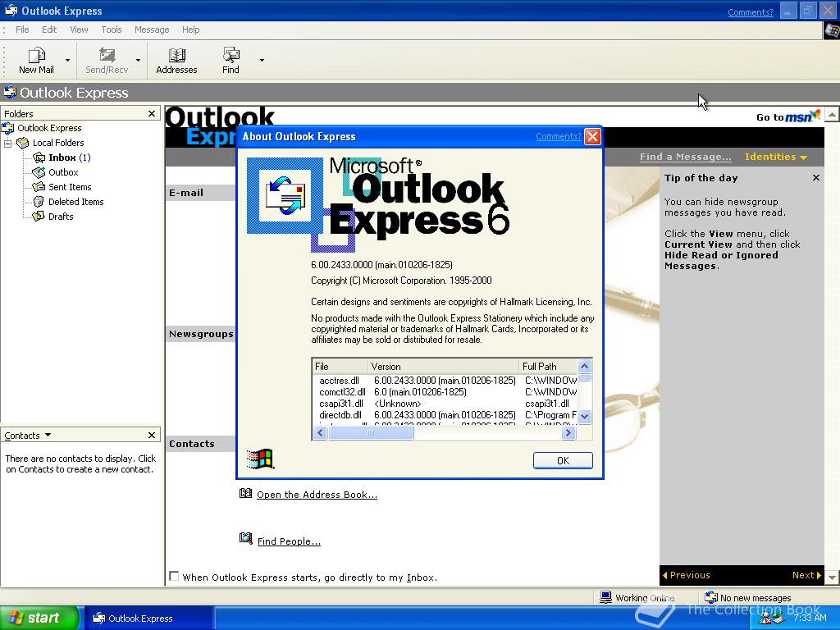This screenshot has width=840, height=630.
Task: Click Go to msn link
Action: coord(788,116)
